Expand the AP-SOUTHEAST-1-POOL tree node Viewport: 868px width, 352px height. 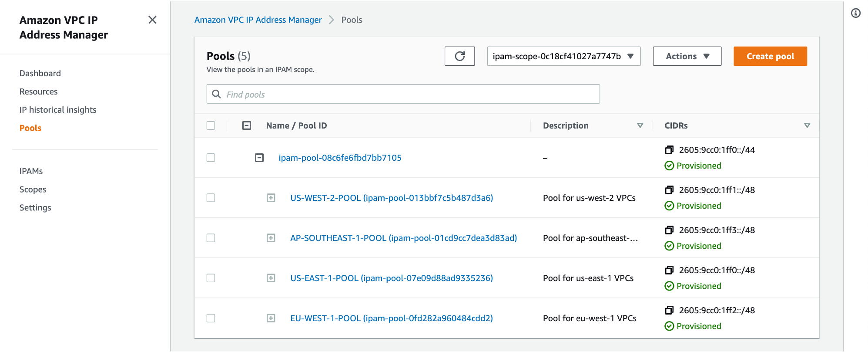click(271, 238)
